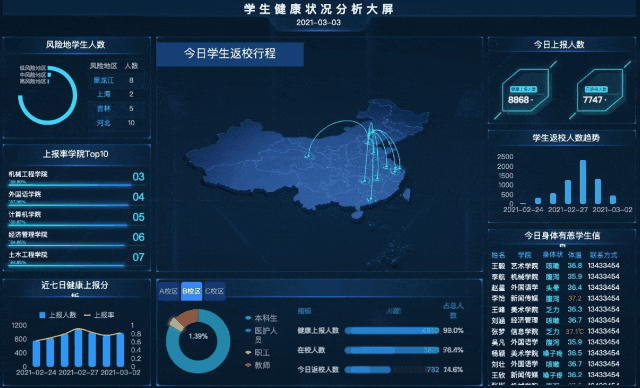Click the 吉林 risk region row

pyautogui.click(x=117, y=109)
